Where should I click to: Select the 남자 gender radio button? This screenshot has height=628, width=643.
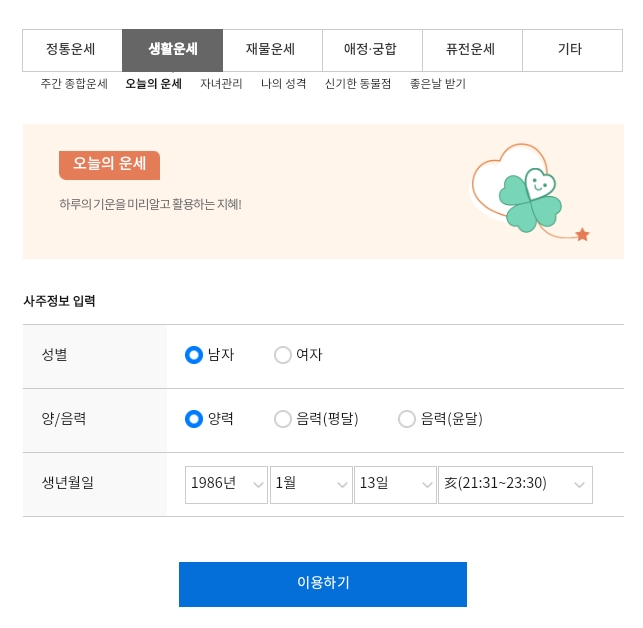tap(194, 355)
